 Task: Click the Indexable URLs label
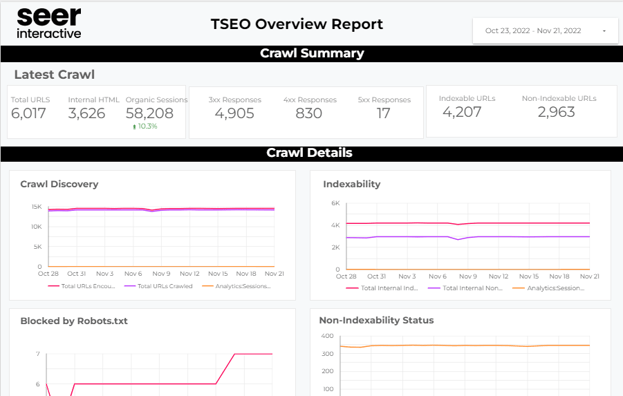pos(467,98)
